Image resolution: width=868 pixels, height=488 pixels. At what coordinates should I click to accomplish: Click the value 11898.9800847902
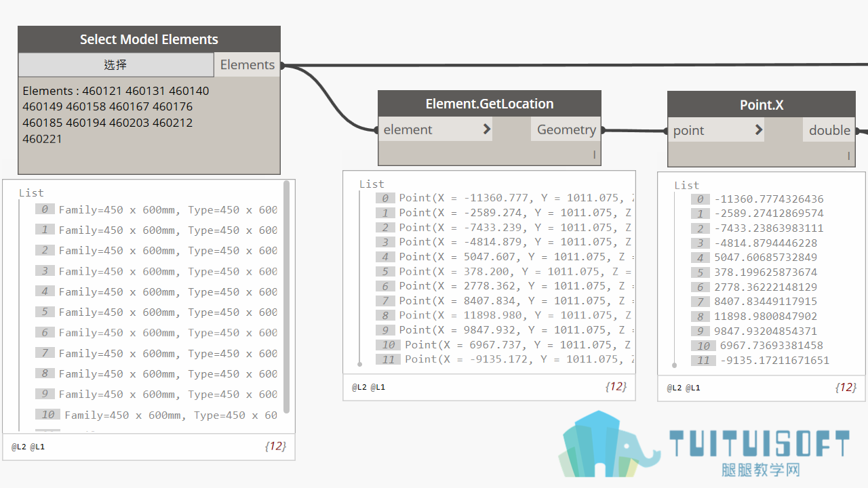tap(766, 317)
